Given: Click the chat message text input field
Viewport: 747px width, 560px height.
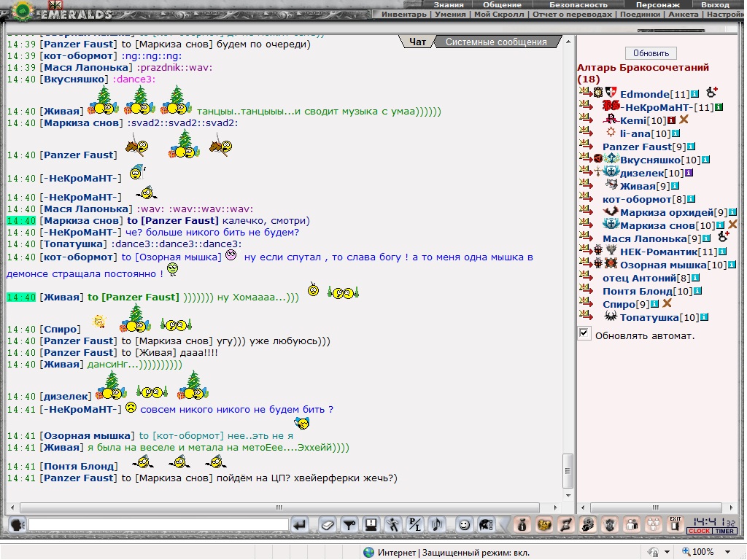Looking at the screenshot, I should (x=158, y=525).
